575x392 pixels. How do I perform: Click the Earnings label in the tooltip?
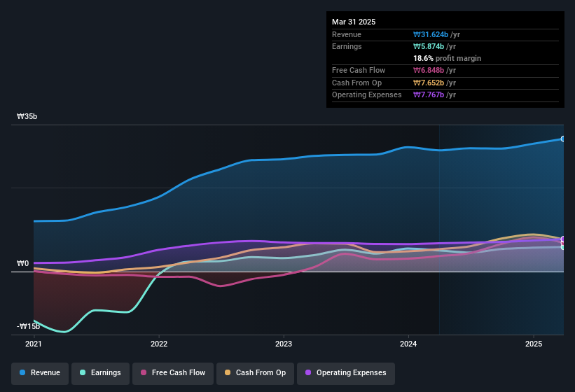(x=347, y=46)
